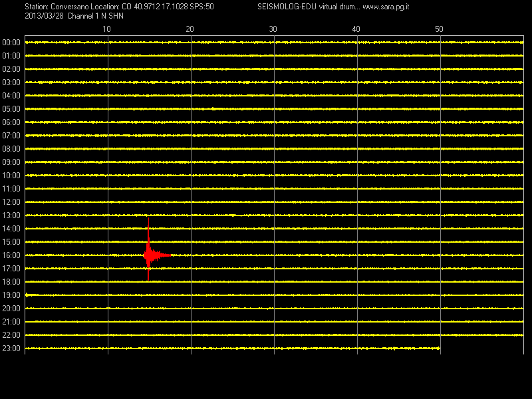Click the 40-minute axis label
The image size is (532, 399).
click(356, 29)
